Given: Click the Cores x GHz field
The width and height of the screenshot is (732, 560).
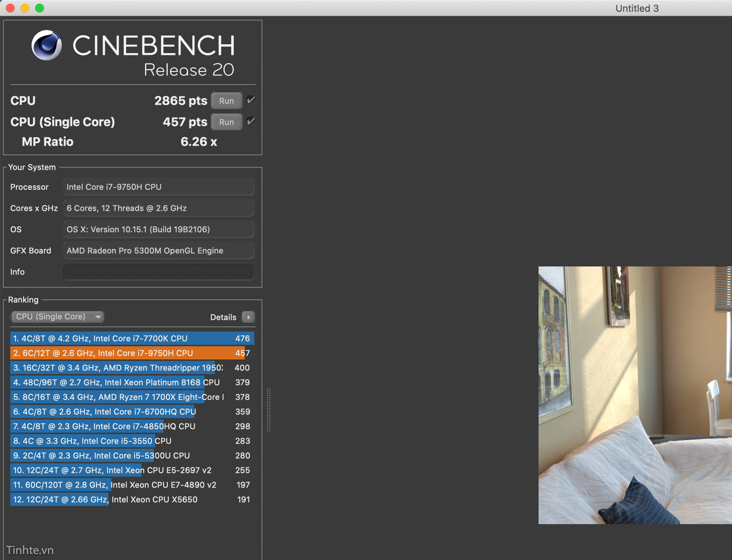Looking at the screenshot, I should pos(158,208).
